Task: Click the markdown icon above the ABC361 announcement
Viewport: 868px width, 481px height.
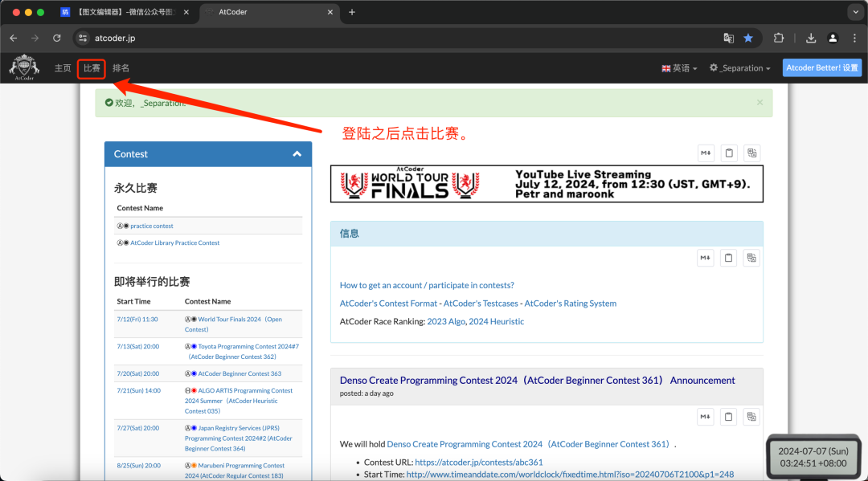Action: pos(705,416)
